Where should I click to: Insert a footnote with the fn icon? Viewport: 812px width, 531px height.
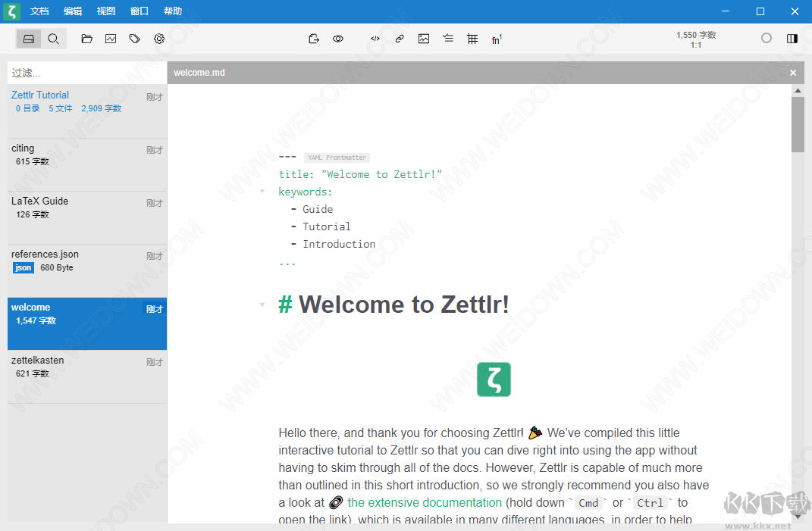click(497, 39)
